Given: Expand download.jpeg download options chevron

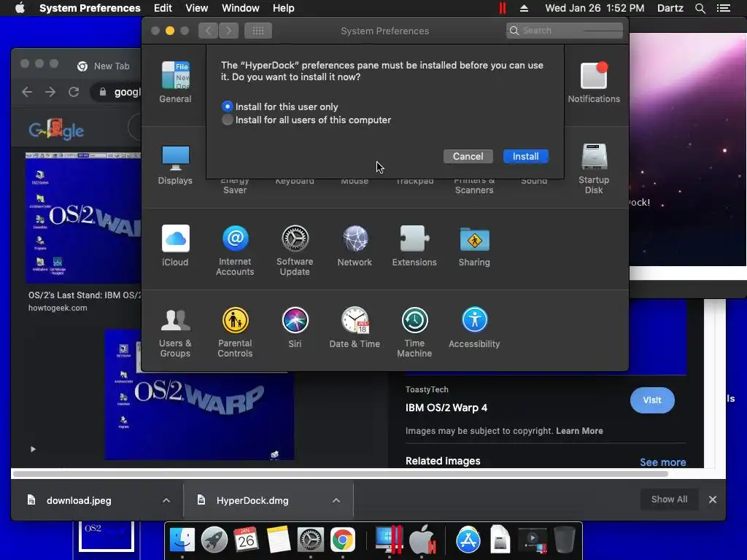Looking at the screenshot, I should pos(166,500).
